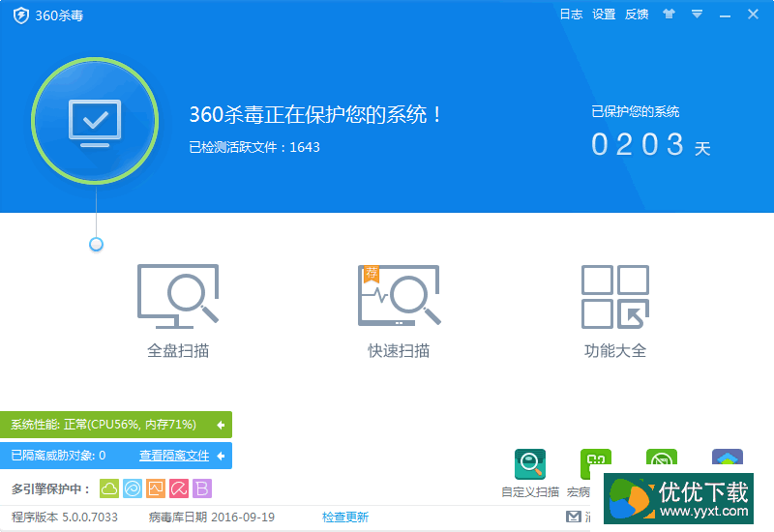Click 程序版本 5.0.0.7033 text

(65, 517)
